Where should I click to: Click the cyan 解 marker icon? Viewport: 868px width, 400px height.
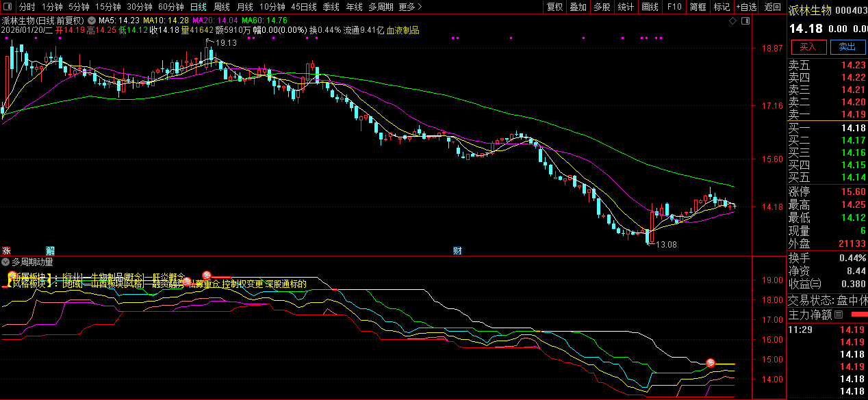(50, 250)
